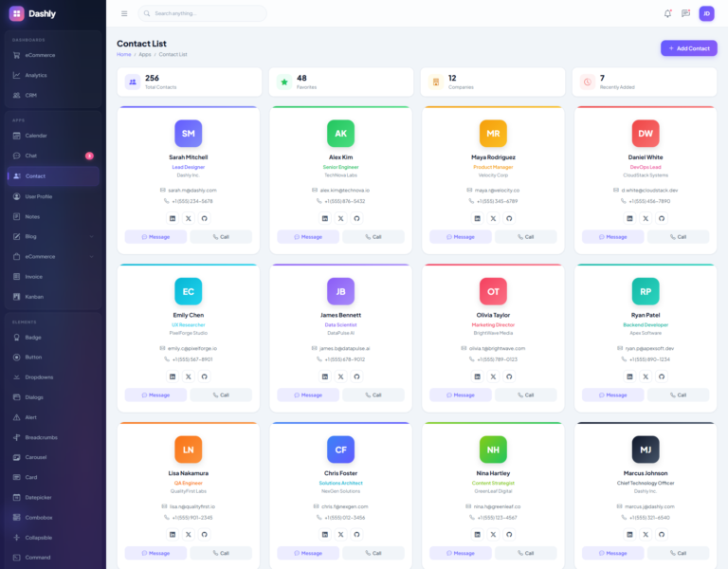
Task: Select Kanban in the sidebar
Action: click(x=34, y=297)
